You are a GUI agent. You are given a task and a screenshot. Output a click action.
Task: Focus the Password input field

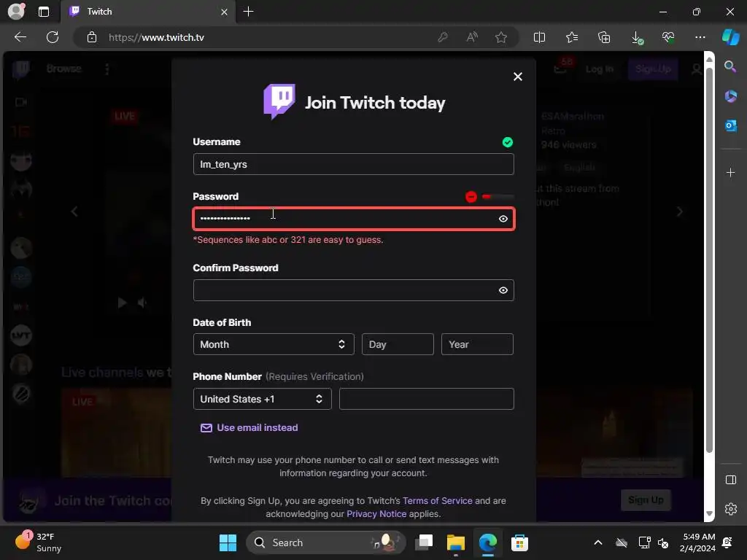point(354,219)
